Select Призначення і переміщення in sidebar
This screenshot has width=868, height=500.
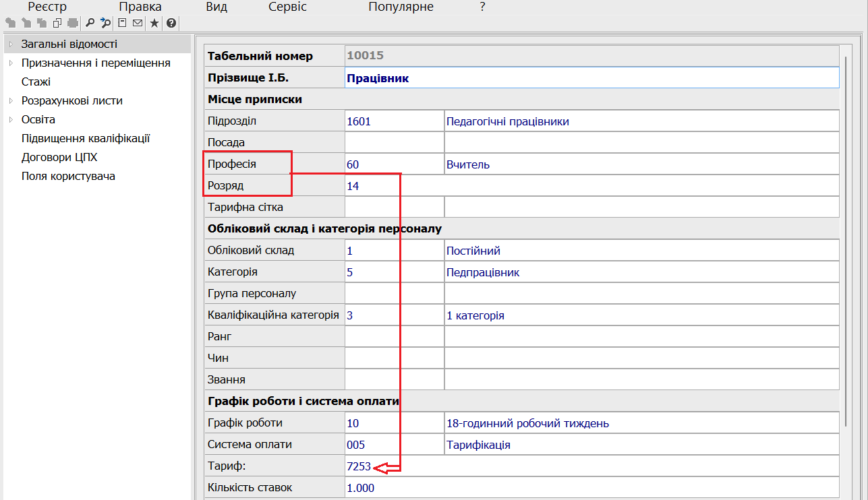click(96, 63)
